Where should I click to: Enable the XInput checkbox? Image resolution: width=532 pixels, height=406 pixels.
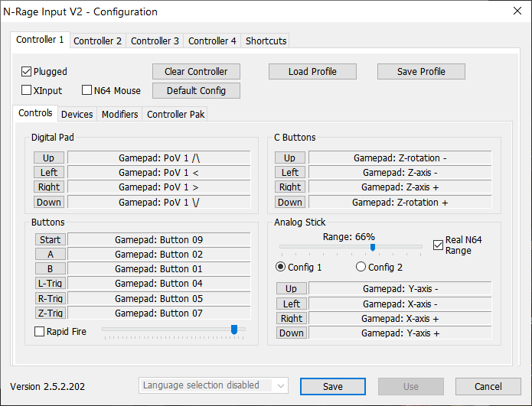[27, 90]
